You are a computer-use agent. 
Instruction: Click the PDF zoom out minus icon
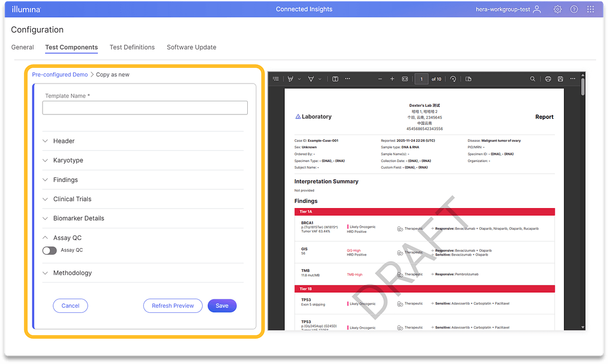click(x=379, y=79)
